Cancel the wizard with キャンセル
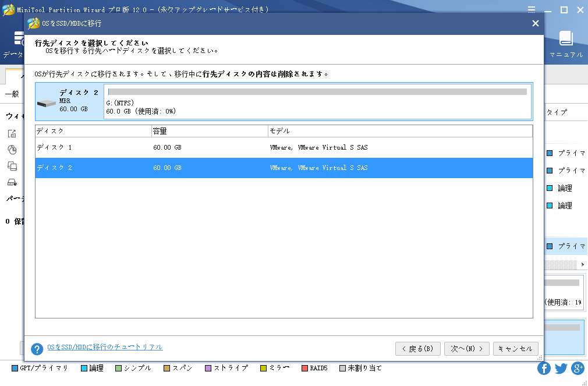The width and height of the screenshot is (588, 386). coord(516,349)
